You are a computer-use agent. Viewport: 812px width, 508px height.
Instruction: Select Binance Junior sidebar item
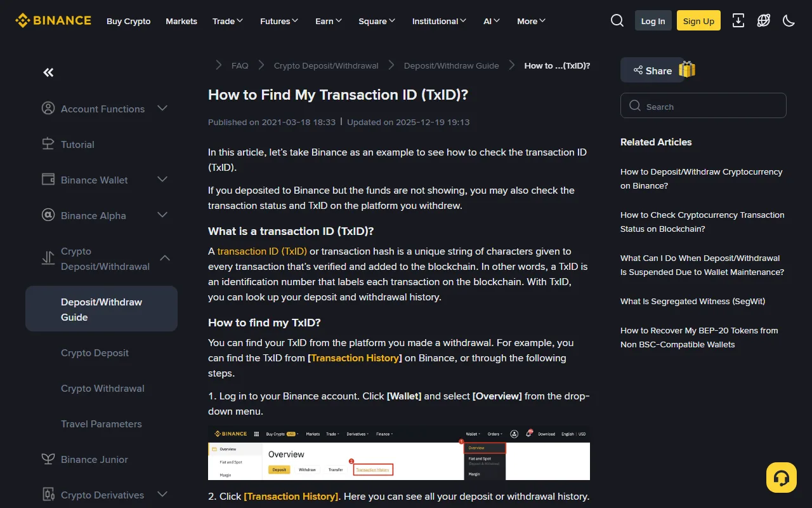95,459
